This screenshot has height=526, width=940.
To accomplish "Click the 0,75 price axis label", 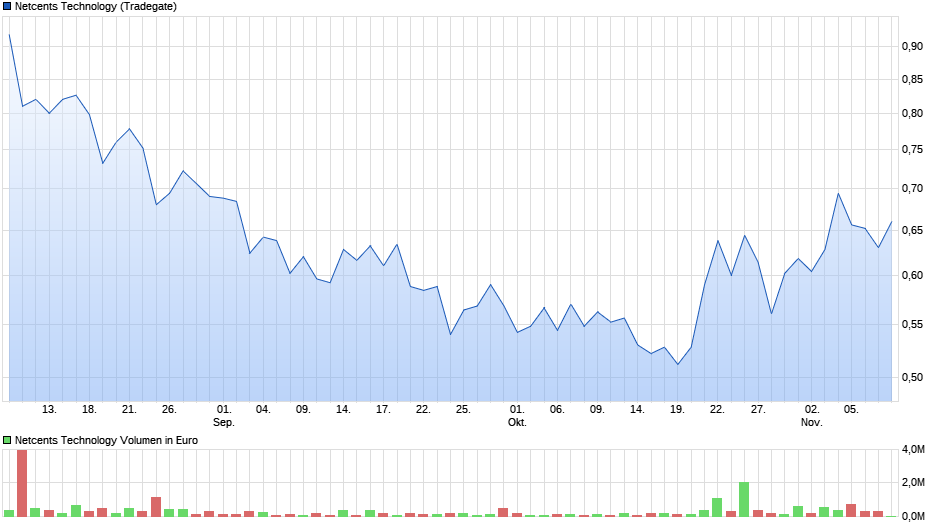I will (912, 149).
